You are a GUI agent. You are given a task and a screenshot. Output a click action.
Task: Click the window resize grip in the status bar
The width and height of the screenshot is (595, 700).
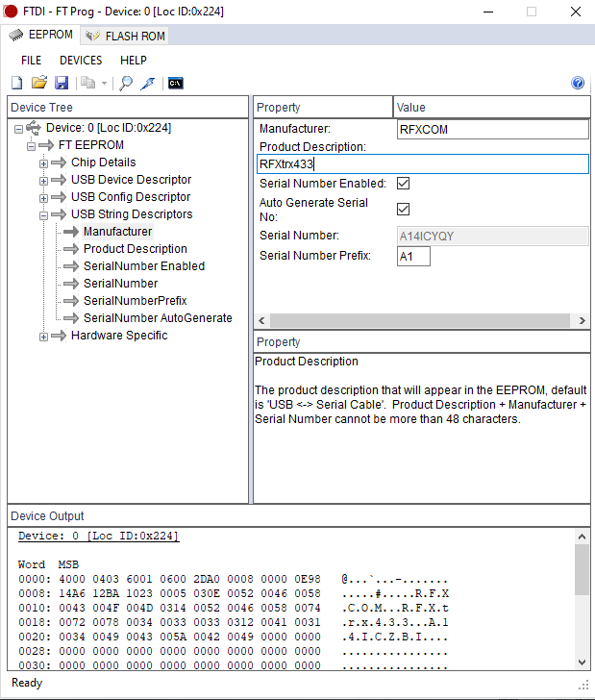(583, 685)
